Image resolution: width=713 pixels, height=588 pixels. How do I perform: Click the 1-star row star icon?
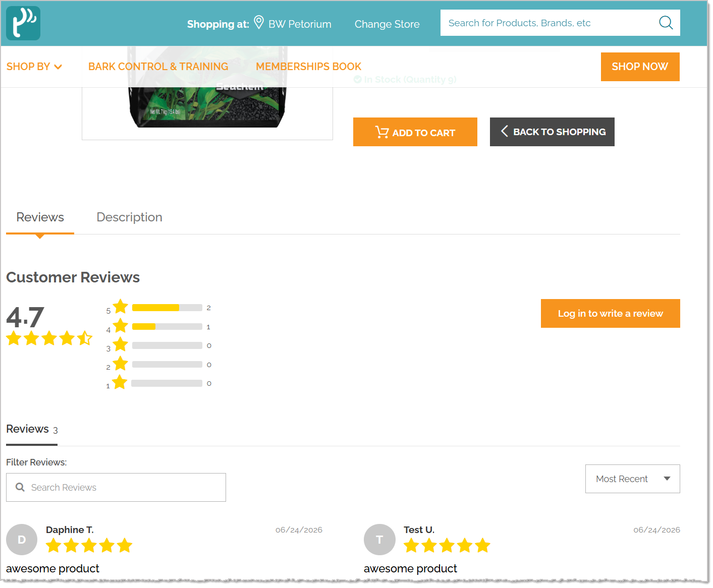point(120,382)
